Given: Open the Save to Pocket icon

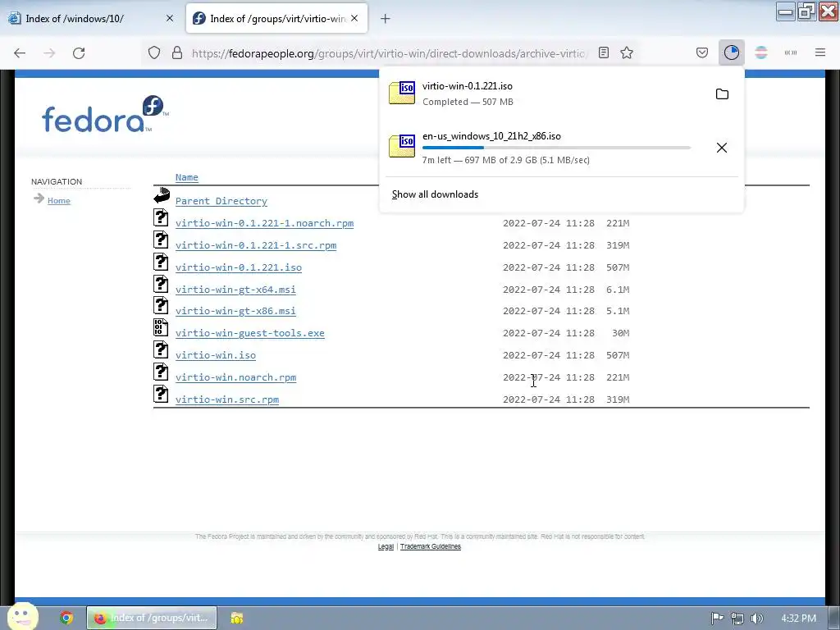Looking at the screenshot, I should 702,52.
